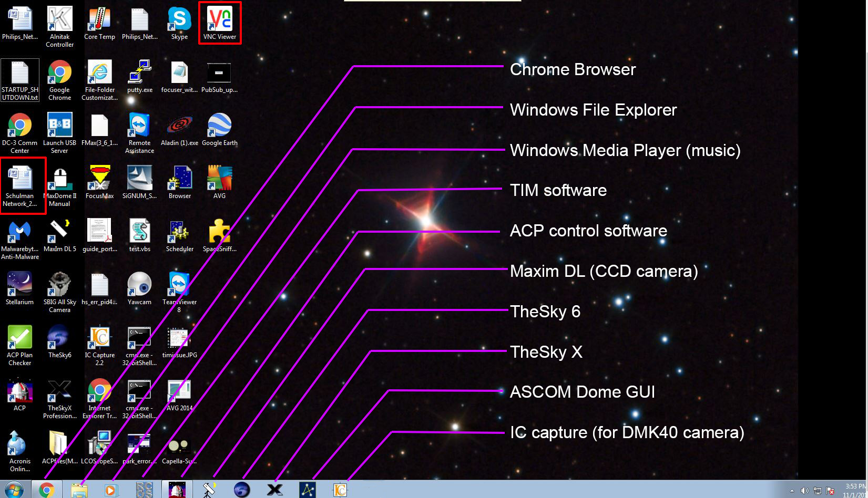Click the volume speaker tray icon
The height and width of the screenshot is (498, 868).
804,491
